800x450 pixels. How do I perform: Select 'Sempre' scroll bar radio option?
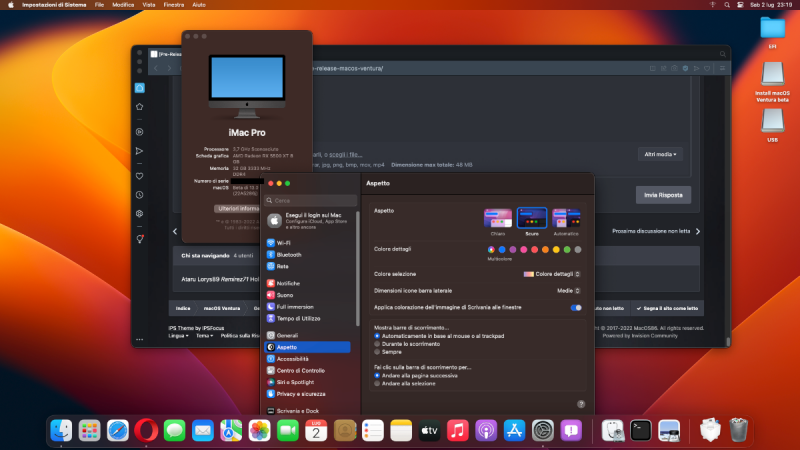[x=376, y=352]
